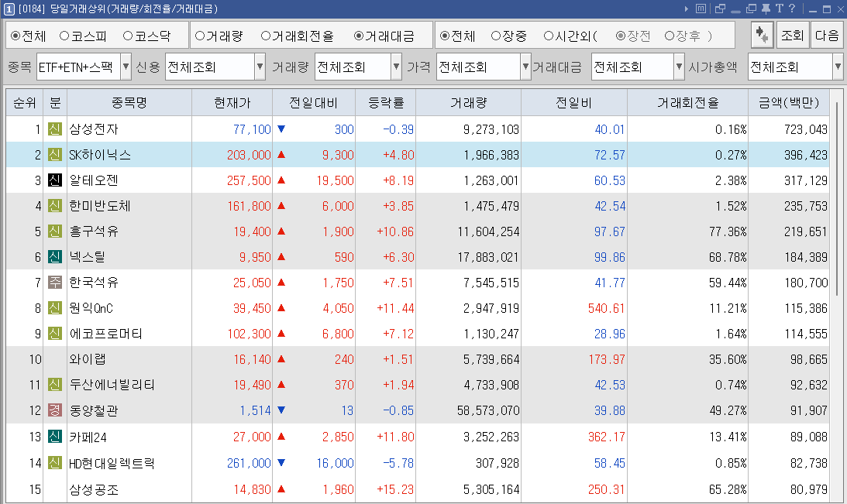Click the 주 badge beside 한국석유
The width and height of the screenshot is (847, 504).
tap(54, 283)
